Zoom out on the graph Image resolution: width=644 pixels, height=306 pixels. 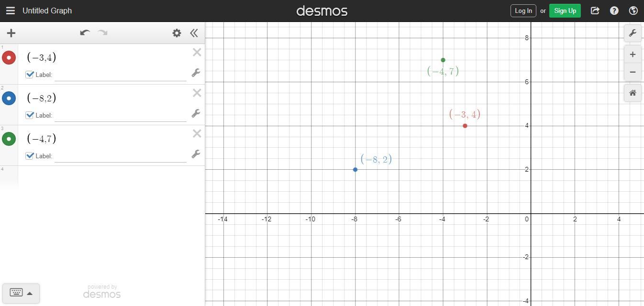tap(633, 72)
